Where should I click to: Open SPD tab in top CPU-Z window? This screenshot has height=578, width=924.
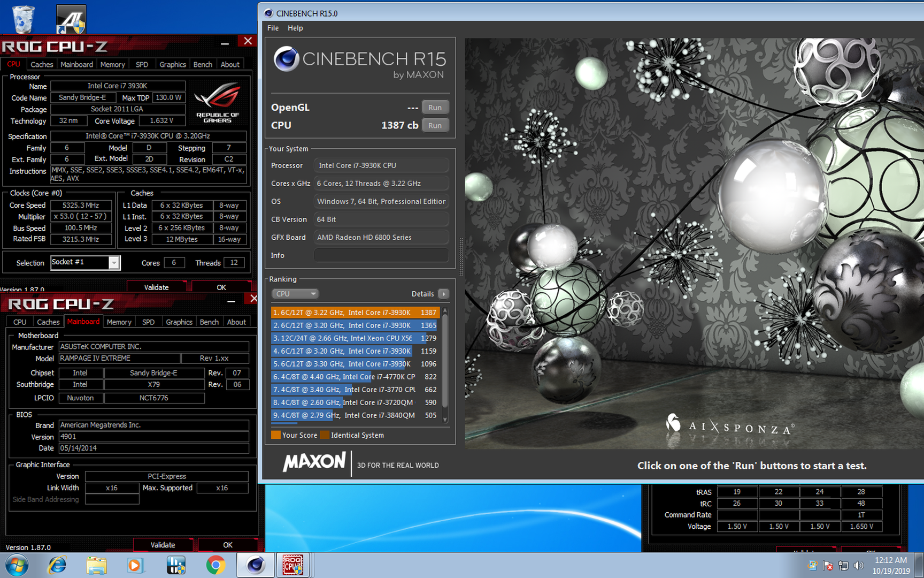pyautogui.click(x=142, y=64)
